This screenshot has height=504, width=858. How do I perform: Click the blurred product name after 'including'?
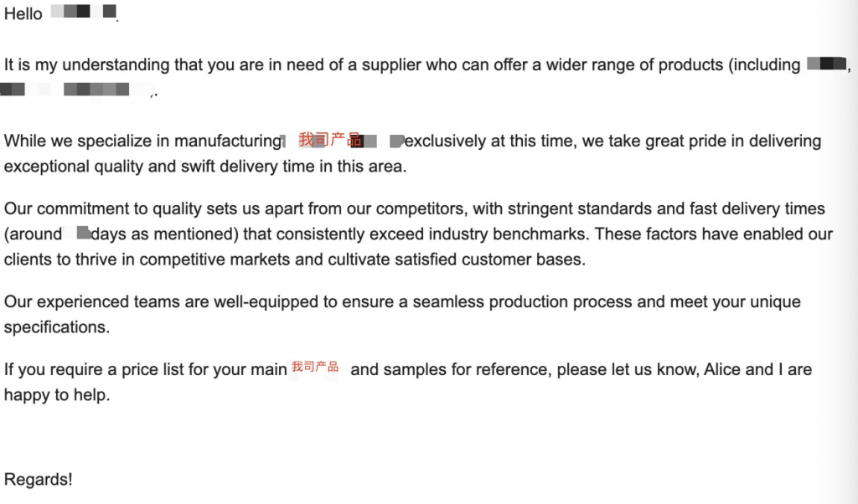pos(827,64)
